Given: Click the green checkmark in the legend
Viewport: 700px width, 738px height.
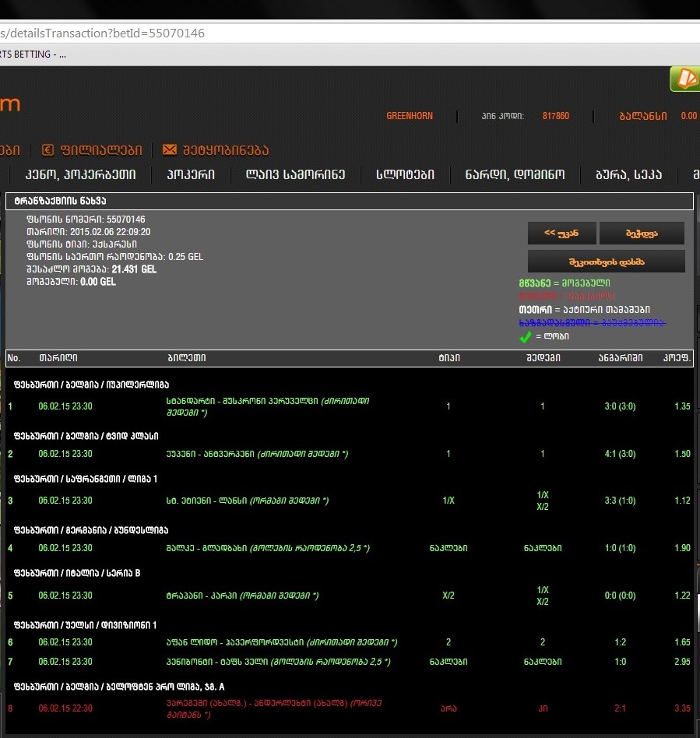Looking at the screenshot, I should point(526,336).
